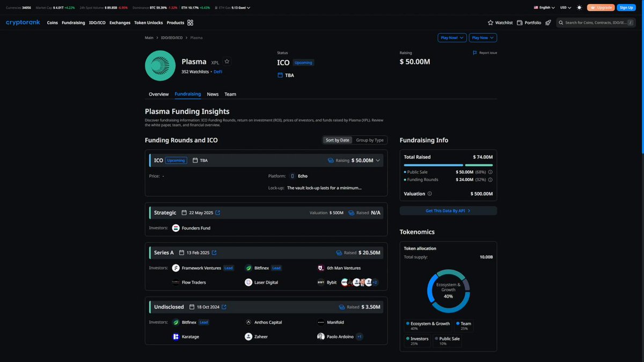This screenshot has width=644, height=362.
Task: Open Token Unlocks menu
Action: [x=149, y=23]
